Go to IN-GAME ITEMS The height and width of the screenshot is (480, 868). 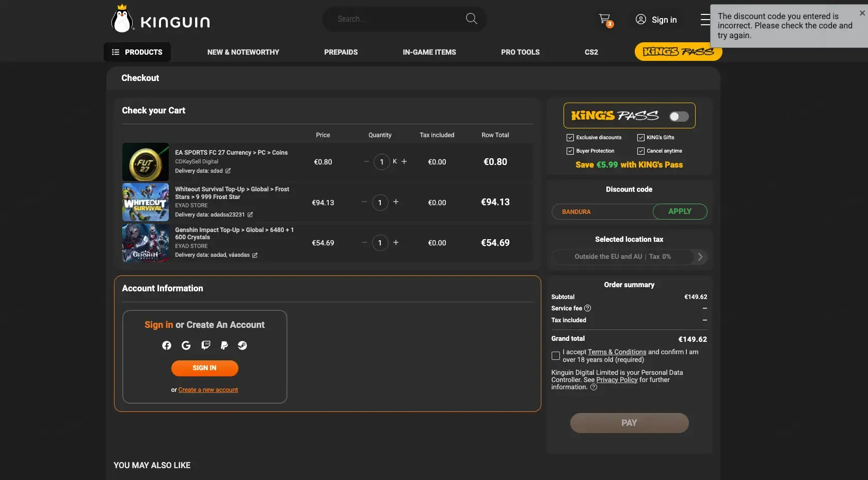pos(429,52)
